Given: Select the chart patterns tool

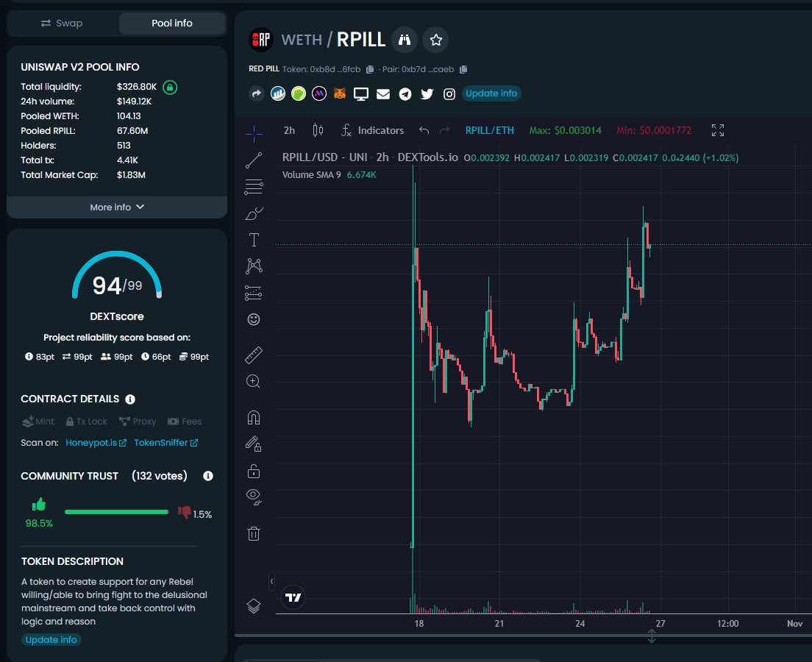Looking at the screenshot, I should pyautogui.click(x=254, y=266).
